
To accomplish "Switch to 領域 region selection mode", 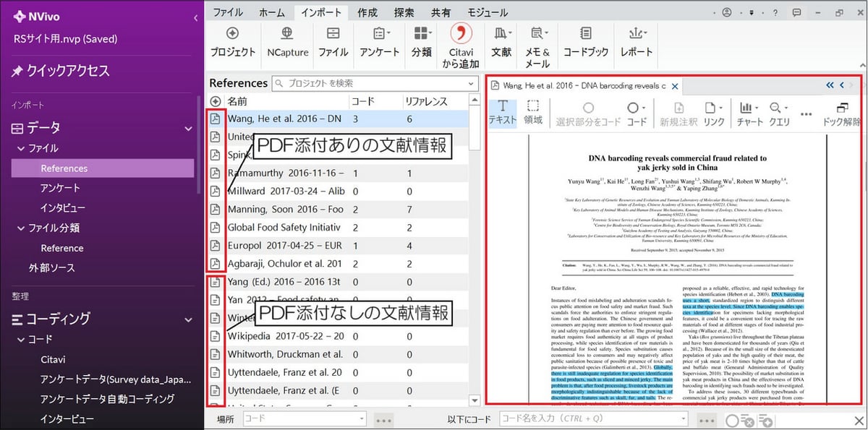I will click(533, 113).
